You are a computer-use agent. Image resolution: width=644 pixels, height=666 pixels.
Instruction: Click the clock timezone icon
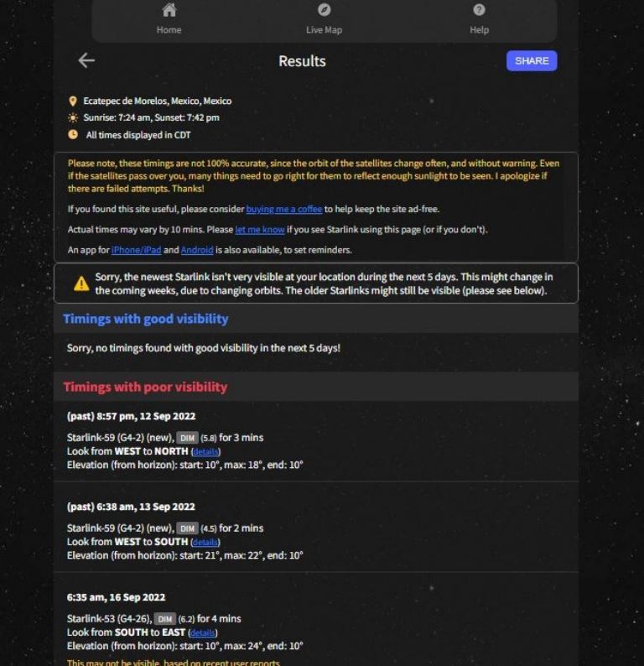click(73, 135)
